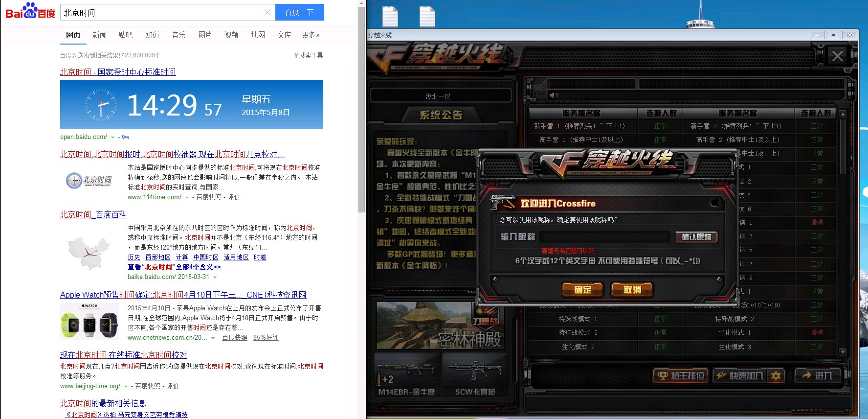
Task: Click the 85%好评 rating link
Action: pyautogui.click(x=266, y=338)
